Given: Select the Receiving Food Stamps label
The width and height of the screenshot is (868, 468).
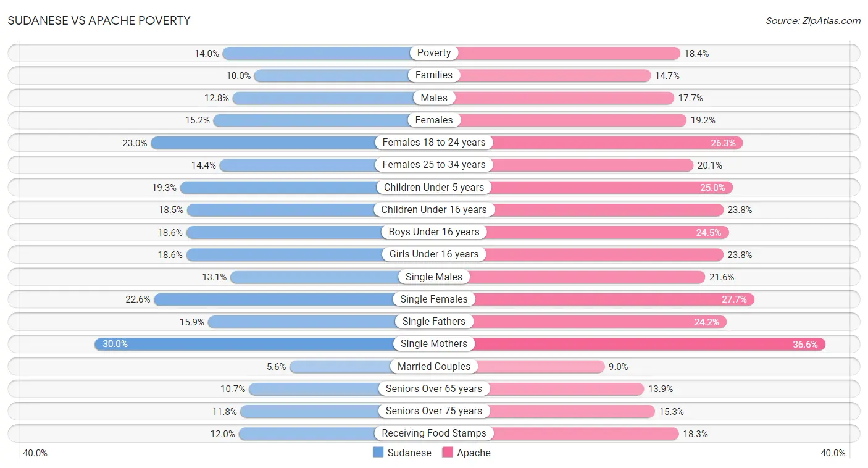Looking at the screenshot, I should click(x=434, y=433).
